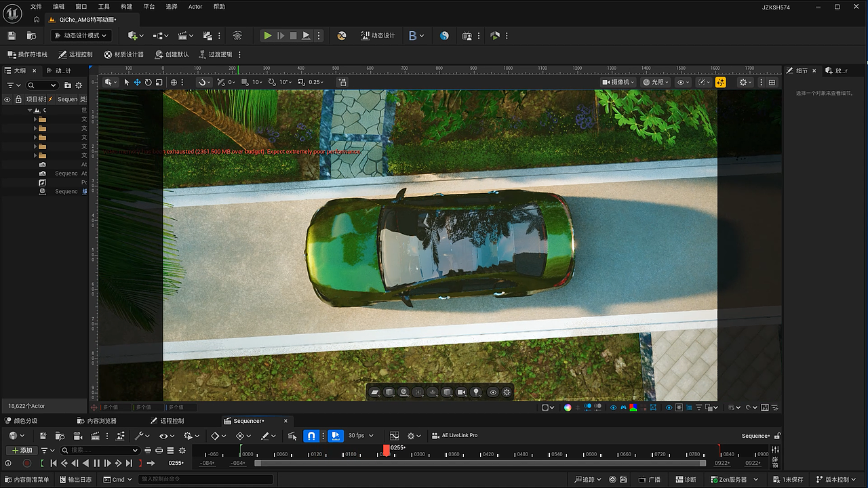
Task: Click the 创建默认 button
Action: [x=172, y=54]
